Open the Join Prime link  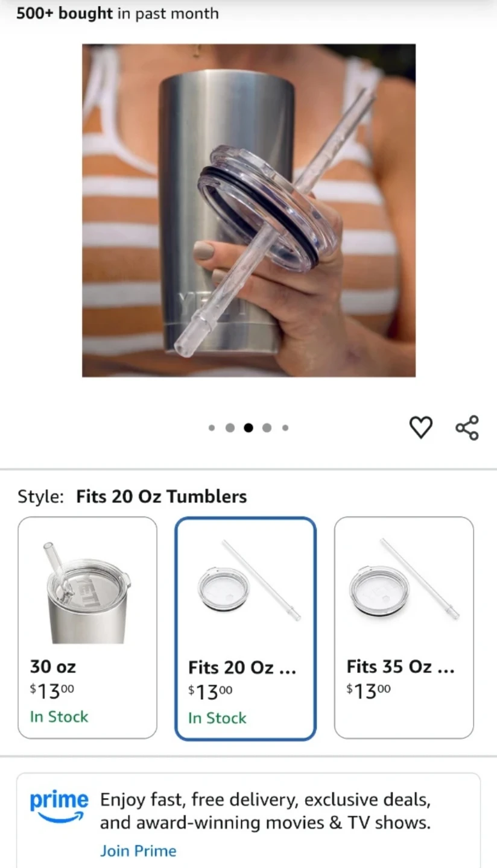pos(138,851)
